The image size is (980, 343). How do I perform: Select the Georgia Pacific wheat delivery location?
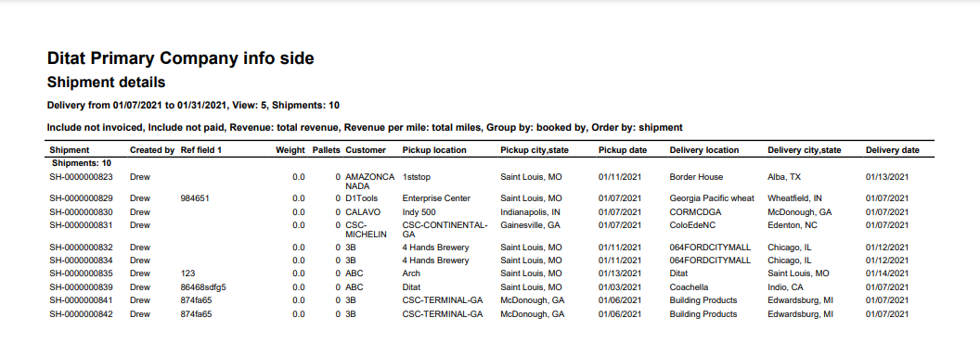(712, 198)
